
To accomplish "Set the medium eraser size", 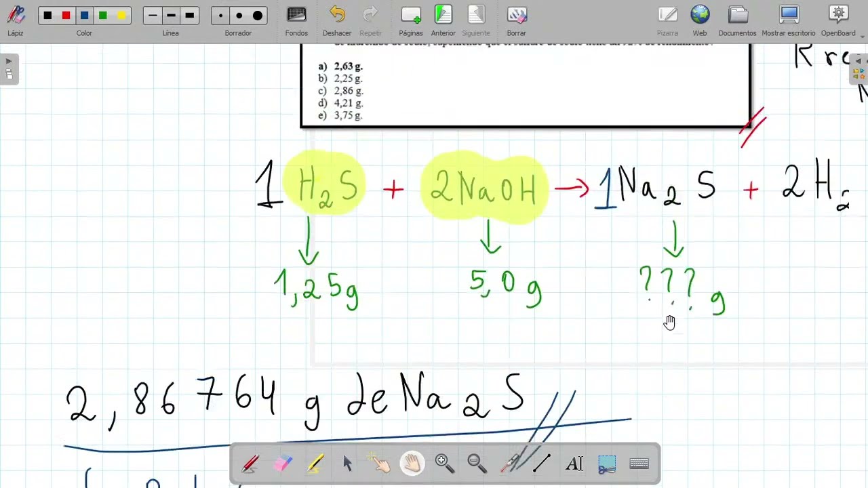I will point(239,16).
